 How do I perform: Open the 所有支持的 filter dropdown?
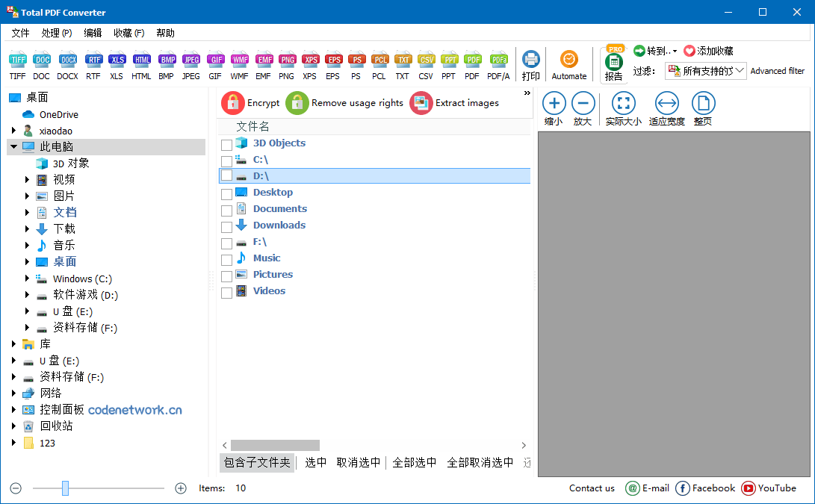(x=705, y=70)
